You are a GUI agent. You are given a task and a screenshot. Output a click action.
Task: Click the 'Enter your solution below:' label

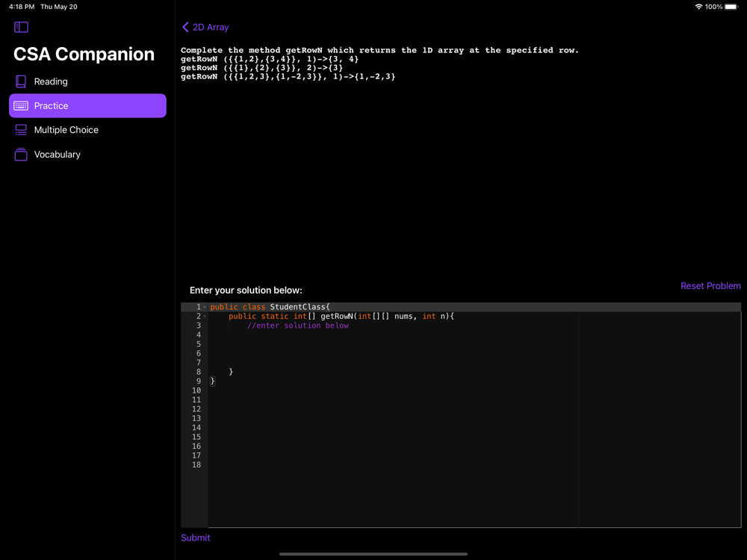coord(246,290)
